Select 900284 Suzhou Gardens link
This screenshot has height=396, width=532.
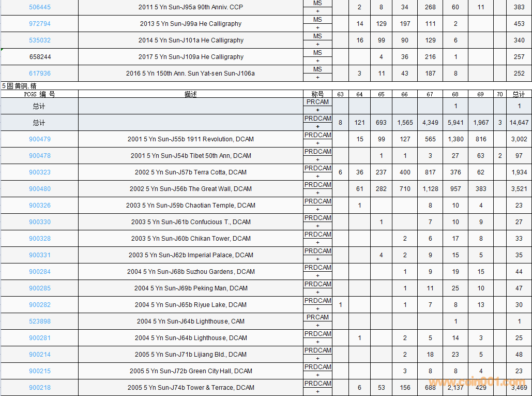click(x=40, y=272)
